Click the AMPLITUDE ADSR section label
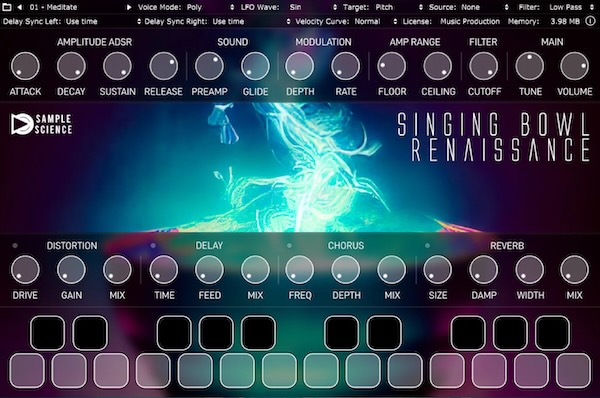The image size is (600, 398). 95,42
